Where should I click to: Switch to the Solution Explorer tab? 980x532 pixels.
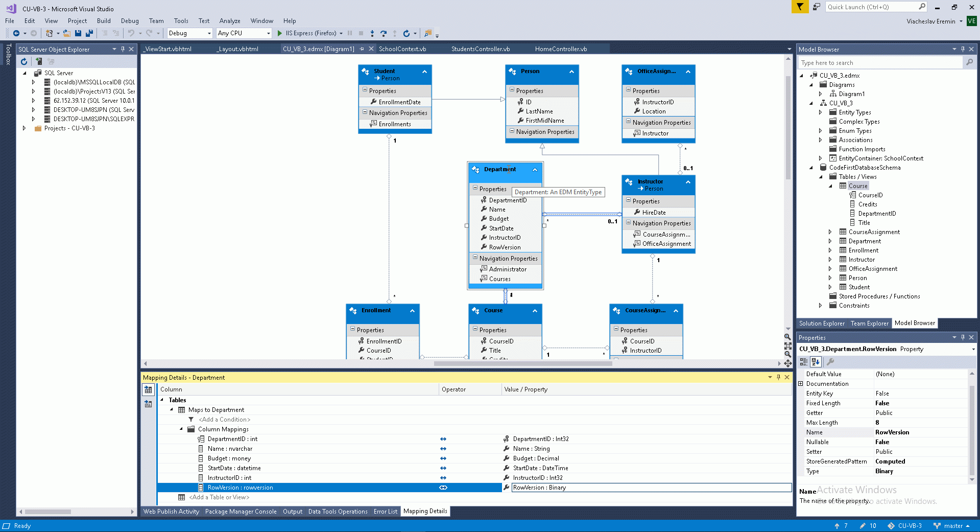[822, 323]
